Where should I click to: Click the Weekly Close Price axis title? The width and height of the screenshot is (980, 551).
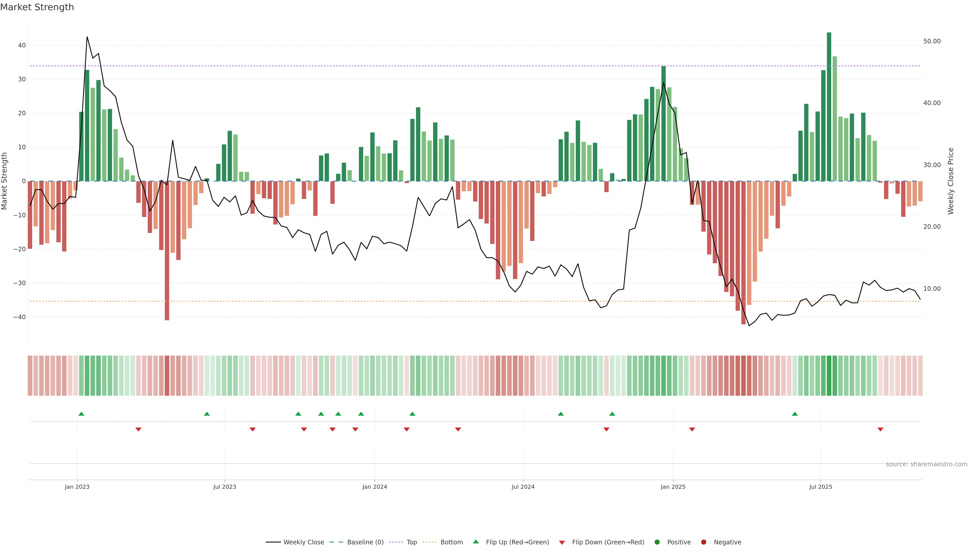click(x=951, y=181)
